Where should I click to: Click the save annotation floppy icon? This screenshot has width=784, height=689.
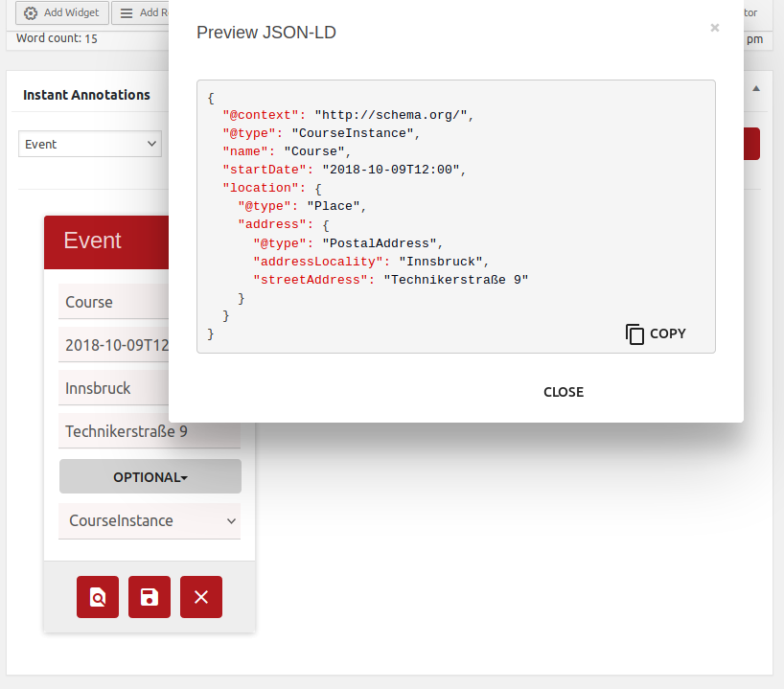[149, 596]
